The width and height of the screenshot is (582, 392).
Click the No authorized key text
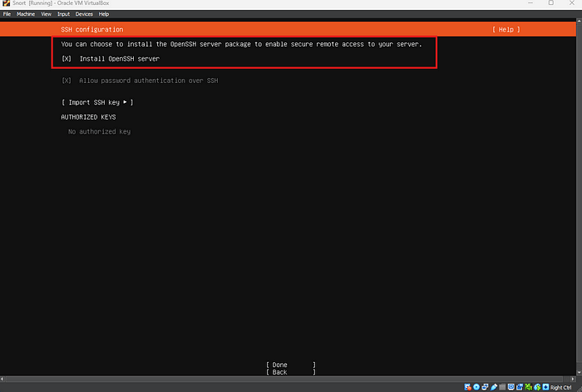pyautogui.click(x=99, y=131)
